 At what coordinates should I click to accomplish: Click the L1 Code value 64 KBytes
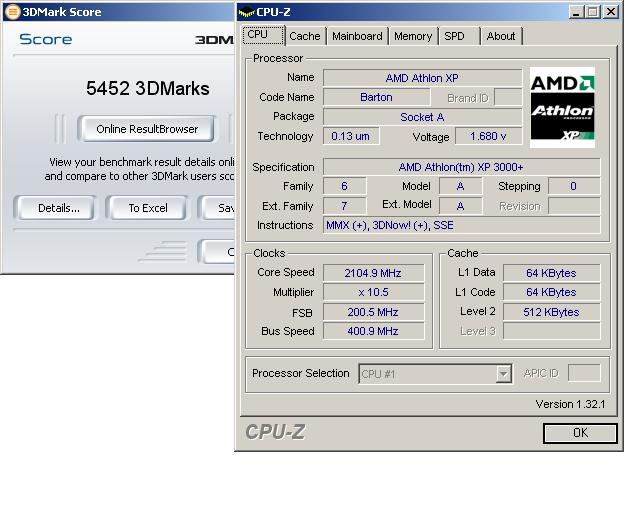(551, 292)
